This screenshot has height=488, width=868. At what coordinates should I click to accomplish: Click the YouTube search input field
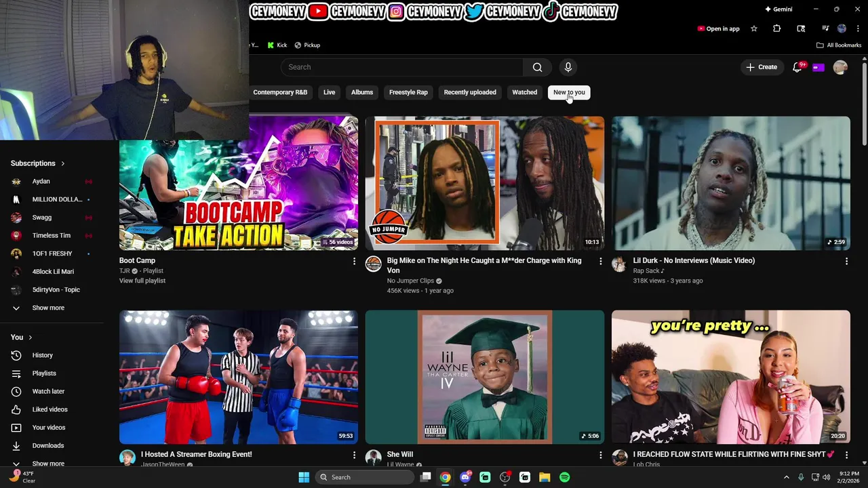coord(401,67)
